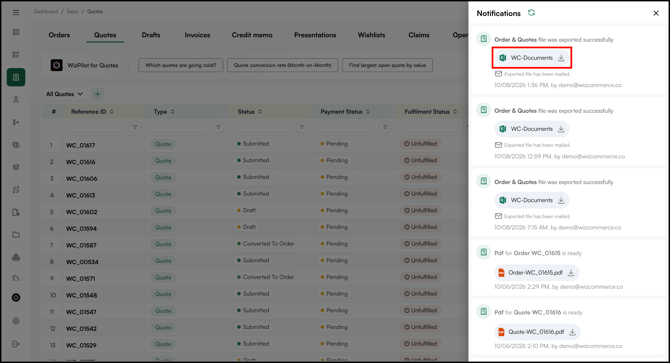Viewport: 670px width, 363px height.
Task: Open the dashboard icon in the sidebar
Action: pyautogui.click(x=16, y=32)
